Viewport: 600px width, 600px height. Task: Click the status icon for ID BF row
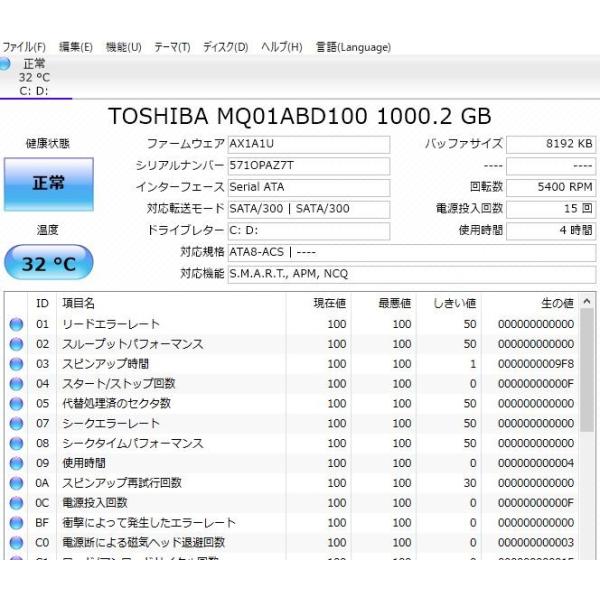coord(16,523)
